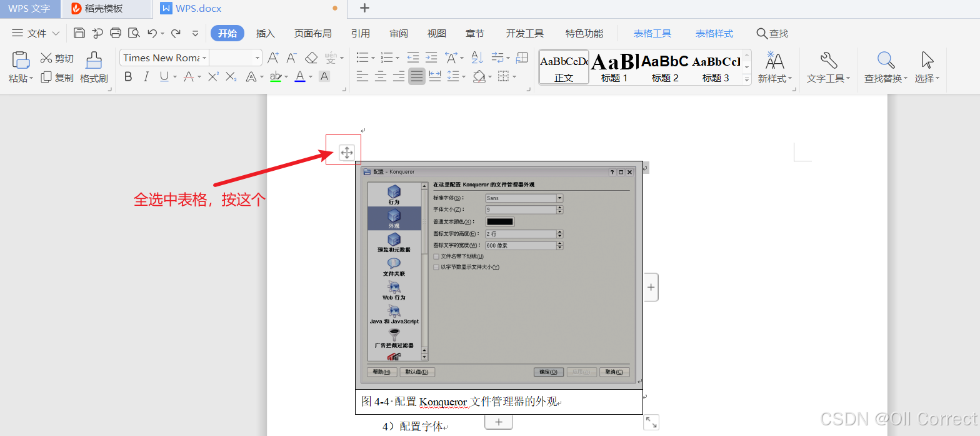Click the Save icon in quick access toolbar
This screenshot has height=436, width=980.
click(79, 33)
